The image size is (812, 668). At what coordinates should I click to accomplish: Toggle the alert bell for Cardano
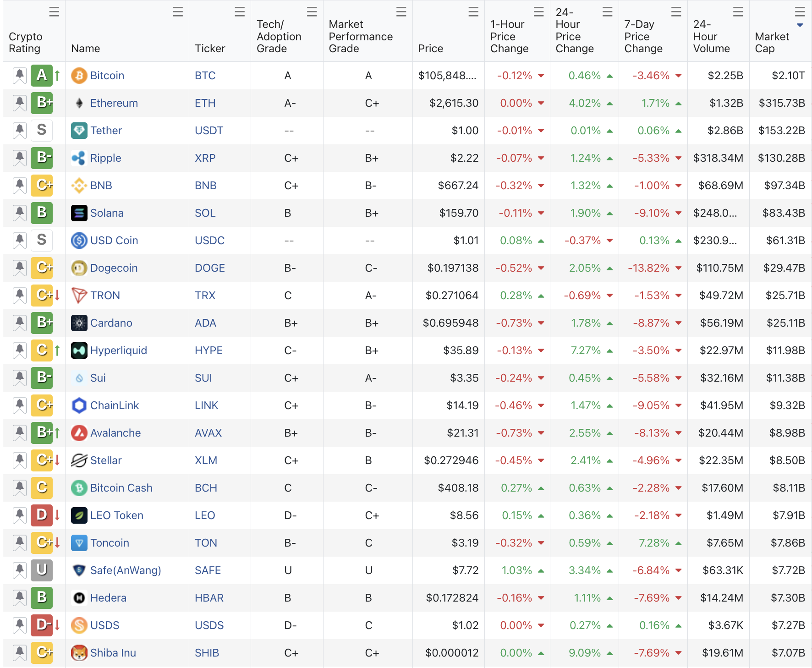click(x=19, y=323)
